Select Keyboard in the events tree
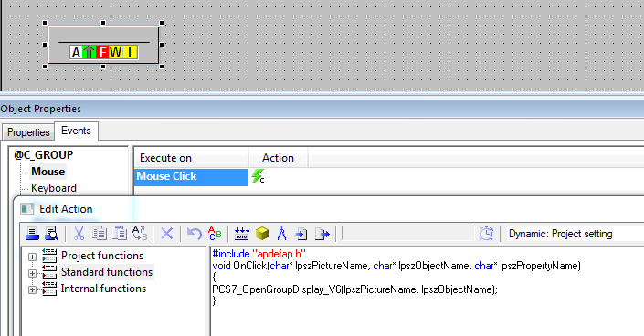Image resolution: width=644 pixels, height=336 pixels. pyautogui.click(x=54, y=188)
